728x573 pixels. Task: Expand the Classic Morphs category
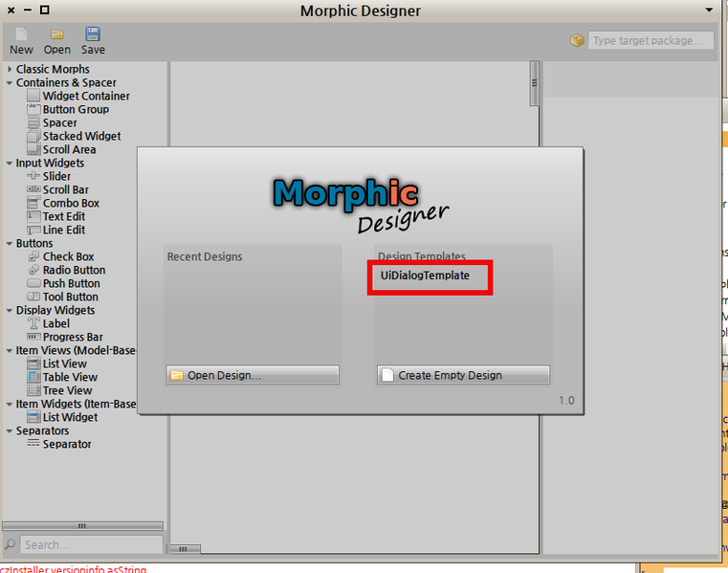pyautogui.click(x=9, y=69)
